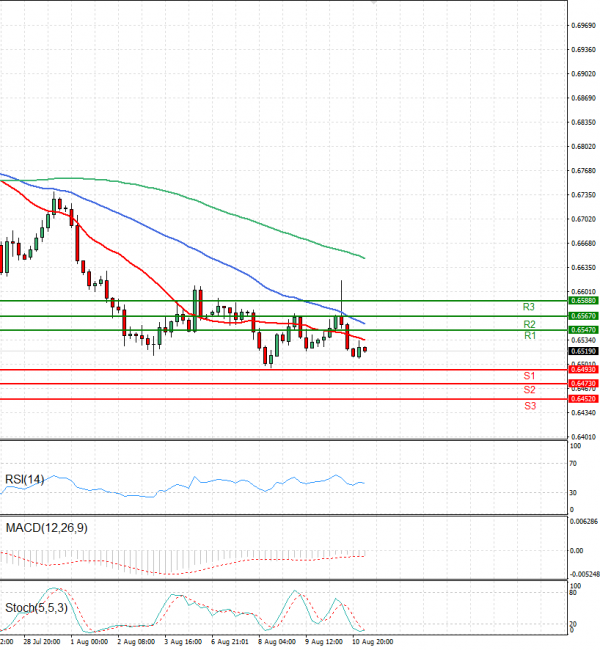Click the 9 Aug 12:00 time label

[x=324, y=642]
